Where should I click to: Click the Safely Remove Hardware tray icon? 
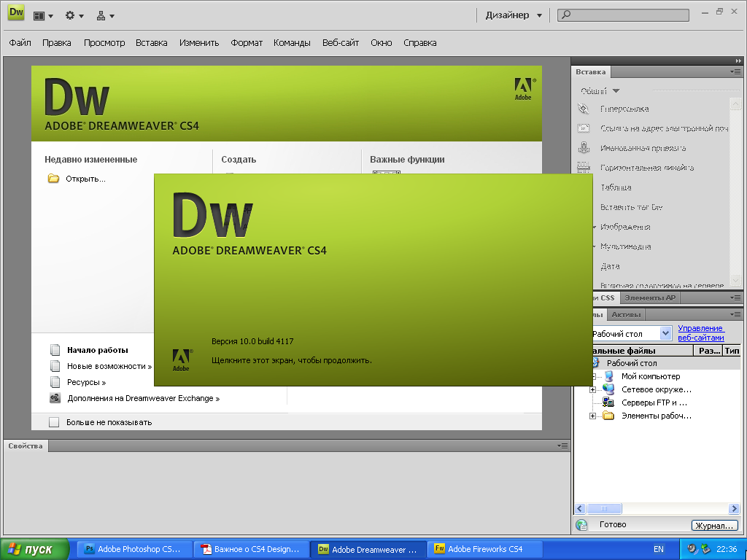coord(705,549)
